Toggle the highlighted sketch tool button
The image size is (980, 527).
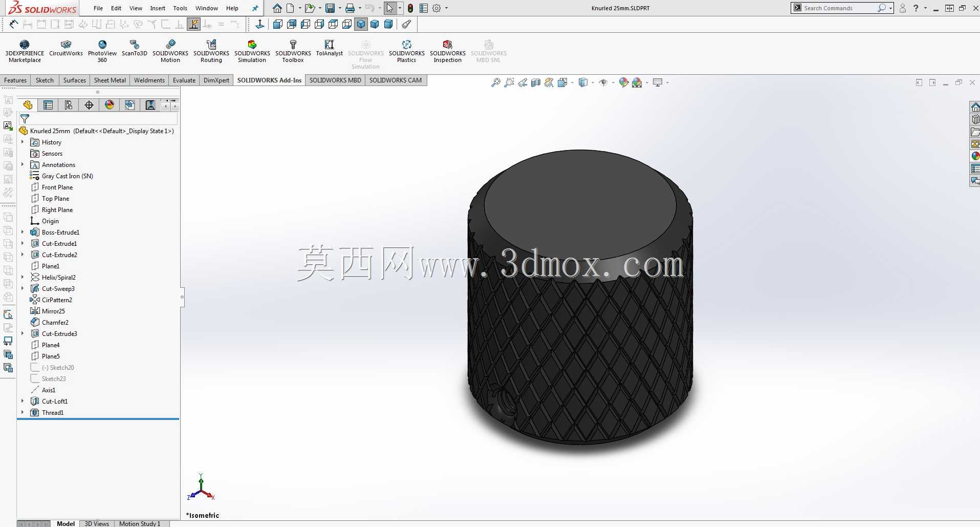194,24
